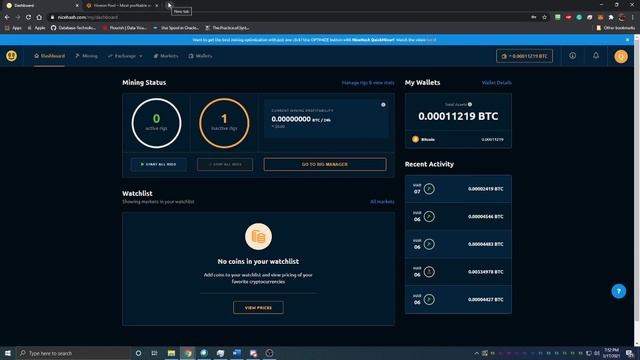Open Word from the taskbar
640x360 pixels.
(237, 353)
